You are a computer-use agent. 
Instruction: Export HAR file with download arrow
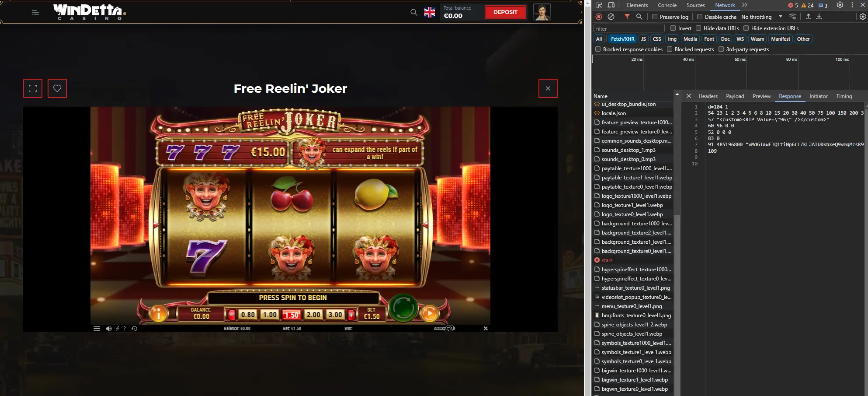click(819, 17)
